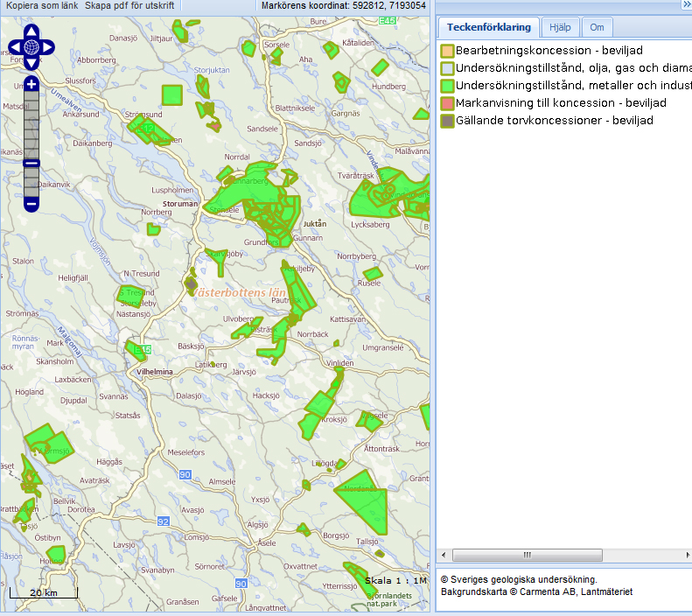Pan the map south with down arrow

(x=31, y=63)
